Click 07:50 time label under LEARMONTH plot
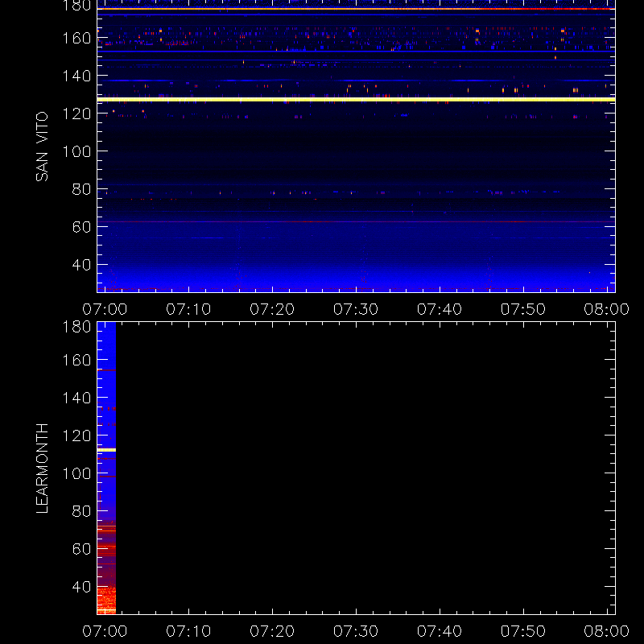Viewport: 644px width, 644px height. pyautogui.click(x=523, y=631)
